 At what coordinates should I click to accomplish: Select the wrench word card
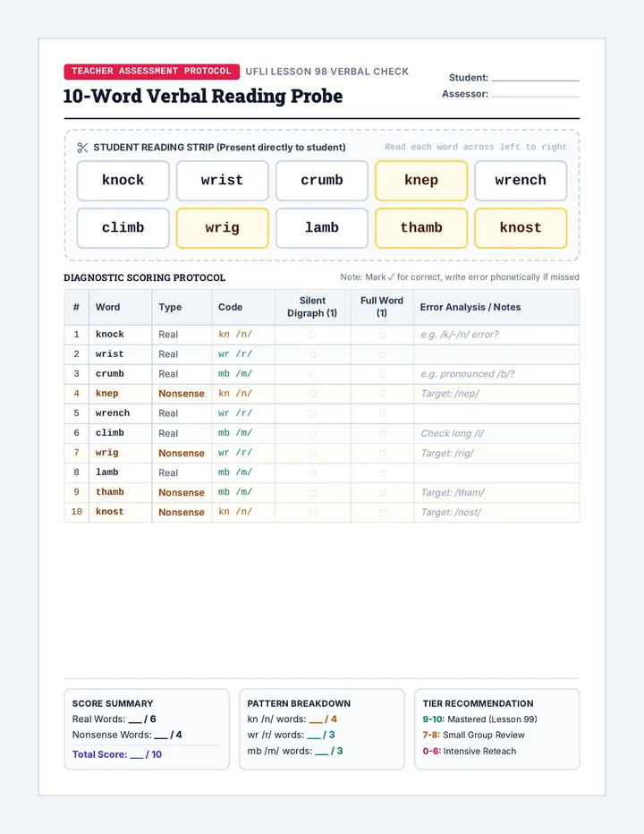pos(521,181)
